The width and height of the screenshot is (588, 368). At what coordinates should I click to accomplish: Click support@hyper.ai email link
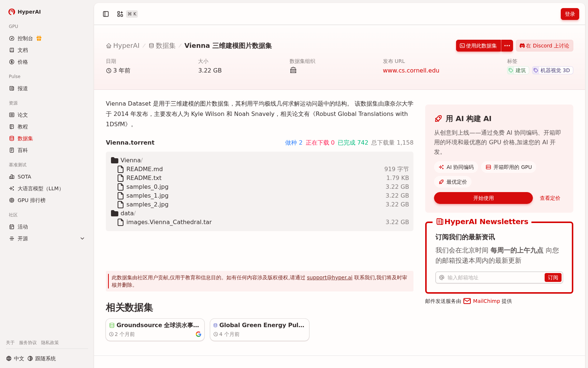coord(330,277)
